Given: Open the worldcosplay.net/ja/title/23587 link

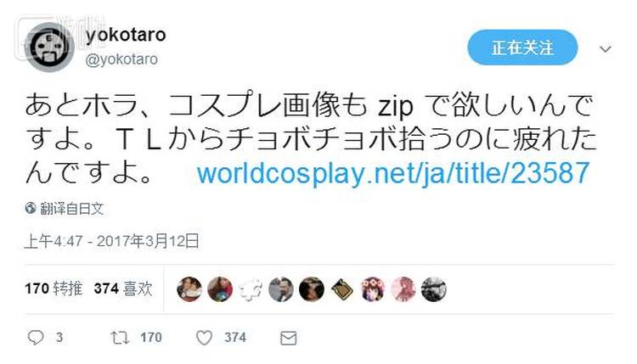Looking at the screenshot, I should pyautogui.click(x=393, y=173).
